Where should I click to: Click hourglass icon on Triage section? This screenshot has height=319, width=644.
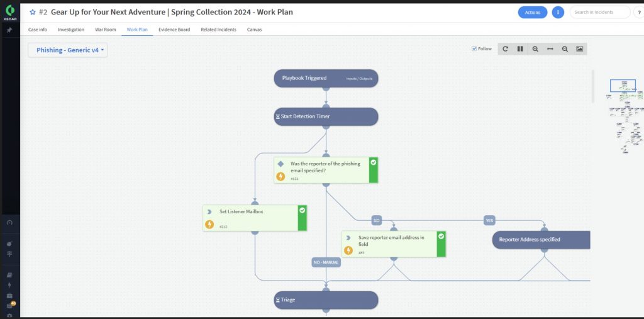(x=277, y=300)
